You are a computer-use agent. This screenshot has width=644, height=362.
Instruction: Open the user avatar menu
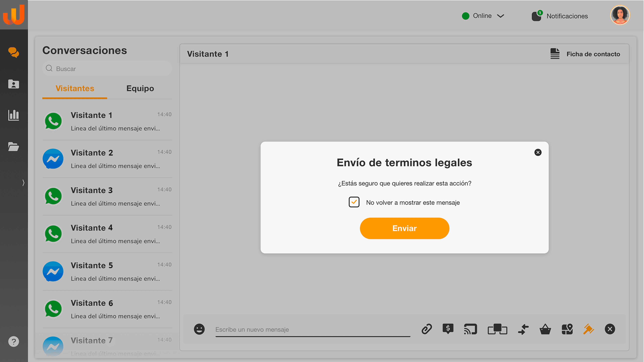click(x=620, y=15)
